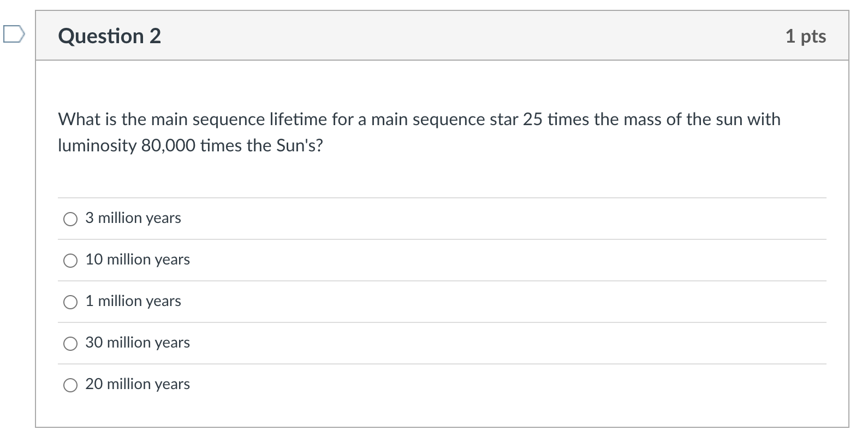Click empty row space beside '3 million years'
Screen dimensions: 868x447
pyautogui.click(x=502, y=219)
